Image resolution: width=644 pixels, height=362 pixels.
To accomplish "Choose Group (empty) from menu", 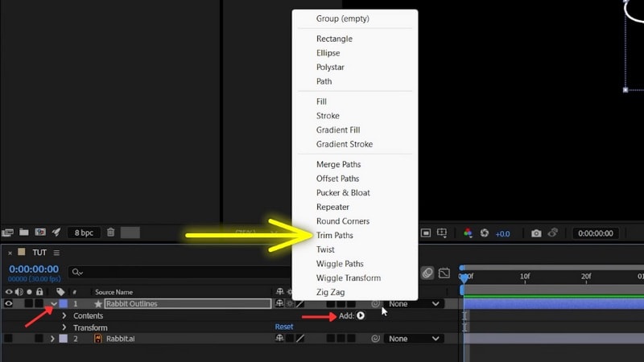I will pyautogui.click(x=343, y=19).
